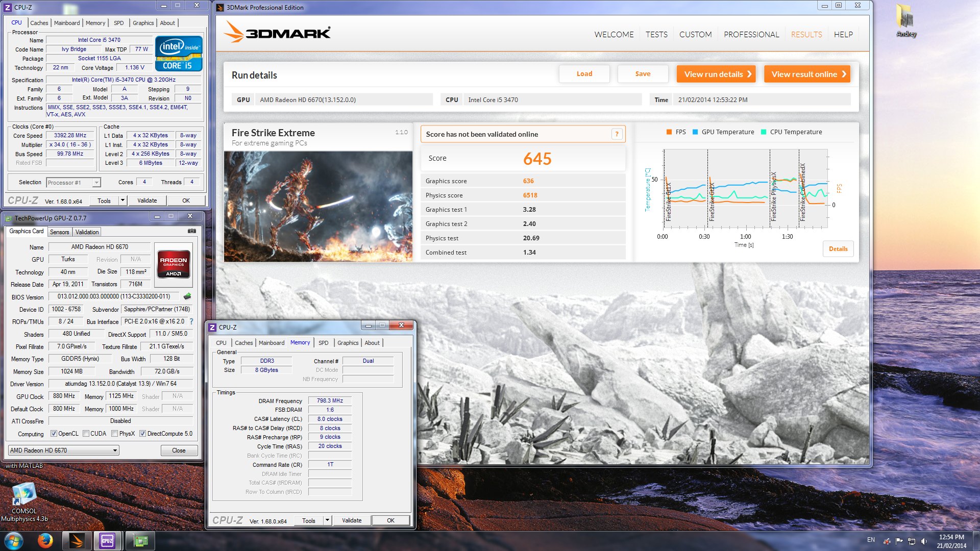Click the DRAM Frequency 798.3 MHz value
Viewport: 980px width, 551px height.
(x=330, y=400)
